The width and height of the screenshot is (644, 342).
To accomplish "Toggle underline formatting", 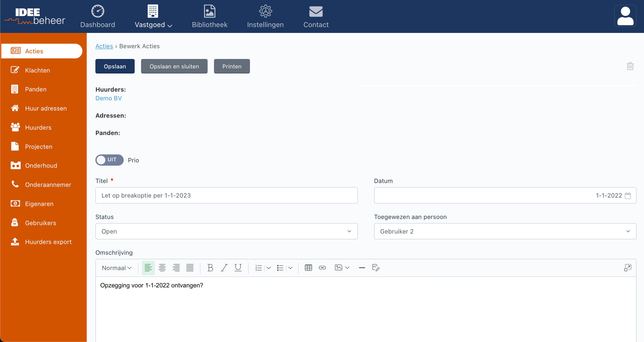I will point(238,268).
